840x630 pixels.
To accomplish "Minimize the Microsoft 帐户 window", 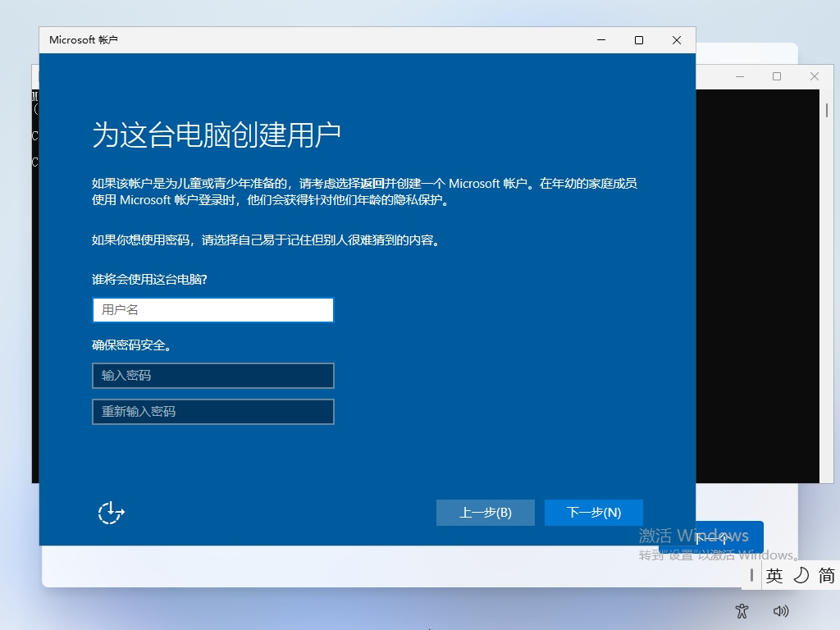I will [601, 40].
